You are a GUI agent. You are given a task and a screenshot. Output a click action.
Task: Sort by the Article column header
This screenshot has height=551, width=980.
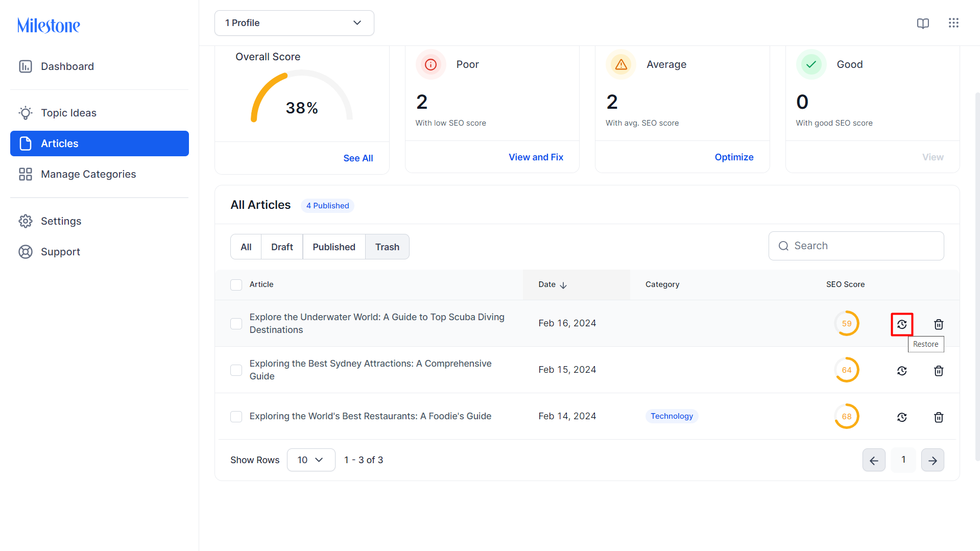click(x=261, y=284)
